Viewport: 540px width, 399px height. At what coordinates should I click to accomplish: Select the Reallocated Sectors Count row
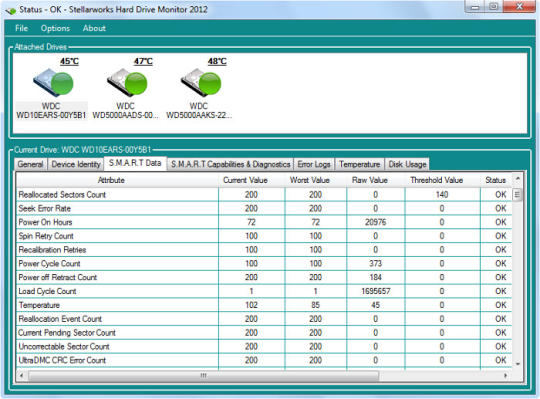click(264, 195)
